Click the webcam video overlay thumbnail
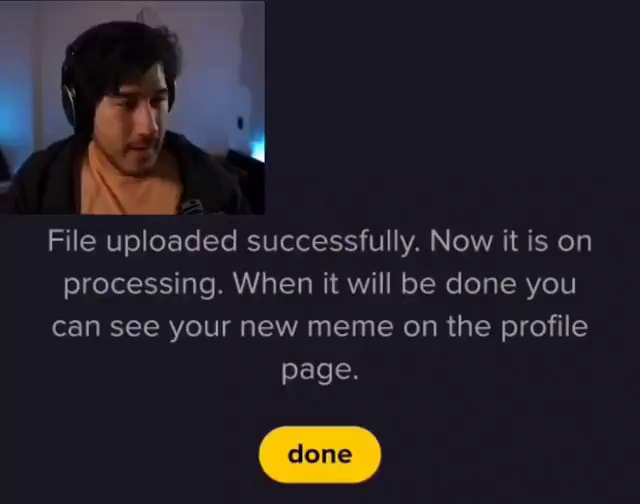This screenshot has width=640, height=504. click(132, 107)
